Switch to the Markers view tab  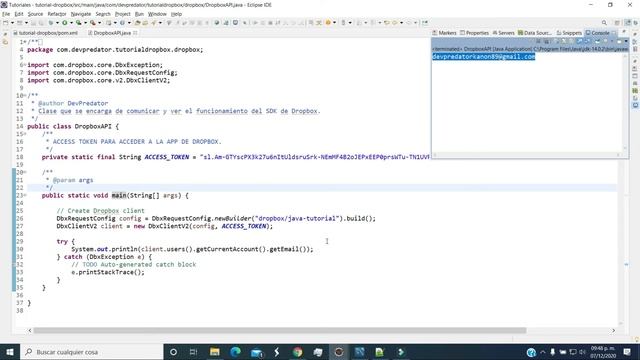tap(444, 33)
